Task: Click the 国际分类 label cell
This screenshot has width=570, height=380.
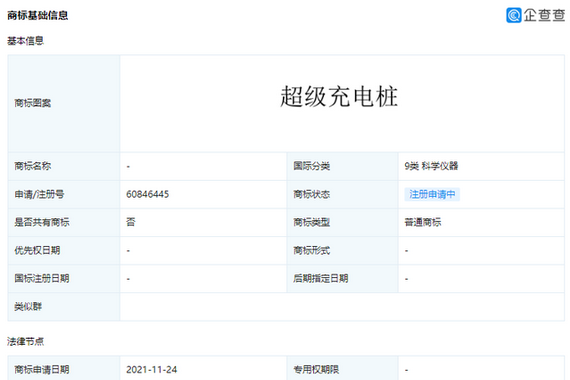Action: (342, 166)
